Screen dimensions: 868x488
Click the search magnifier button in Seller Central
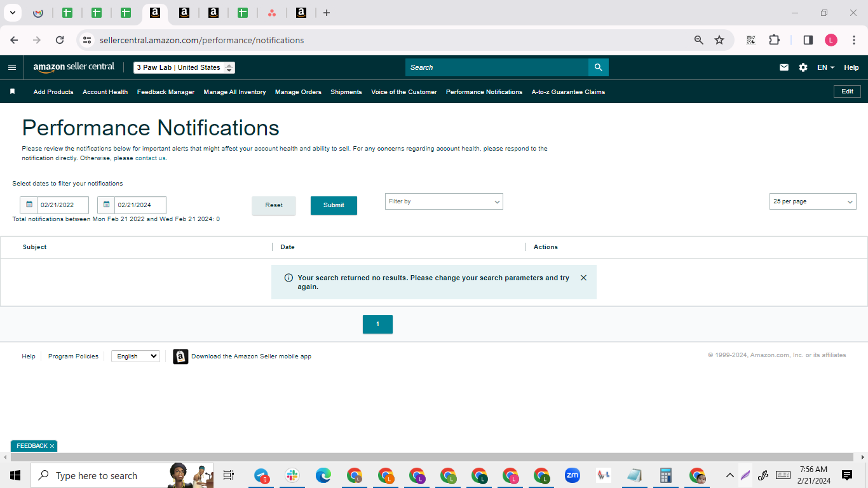(x=598, y=67)
